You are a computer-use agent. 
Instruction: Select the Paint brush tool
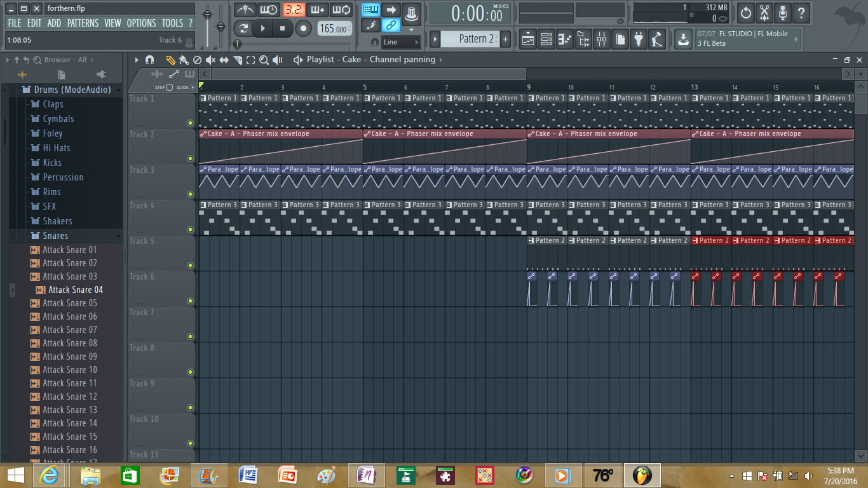click(184, 60)
